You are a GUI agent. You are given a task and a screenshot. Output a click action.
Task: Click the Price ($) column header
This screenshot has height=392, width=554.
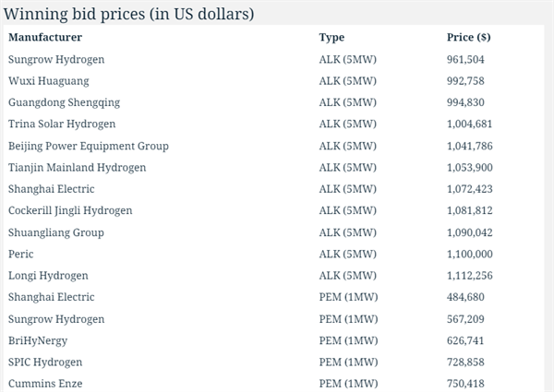coord(468,38)
